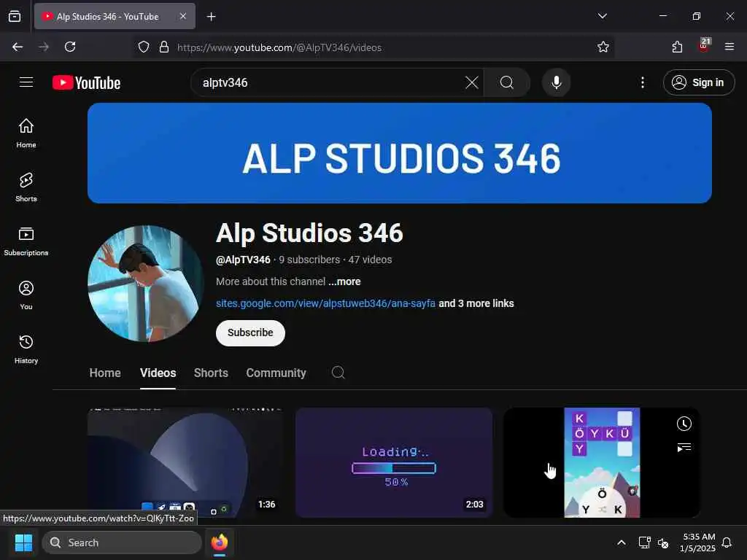Click the Alp Studios 346 channel title

tap(309, 233)
